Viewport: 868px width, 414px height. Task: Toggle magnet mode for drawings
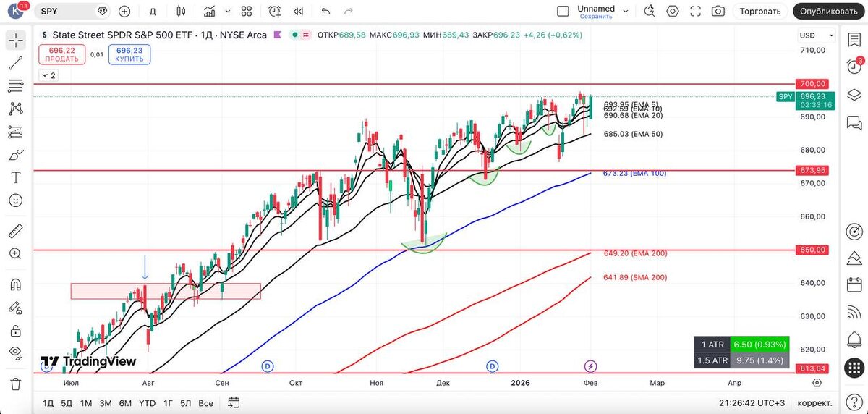pos(16,284)
